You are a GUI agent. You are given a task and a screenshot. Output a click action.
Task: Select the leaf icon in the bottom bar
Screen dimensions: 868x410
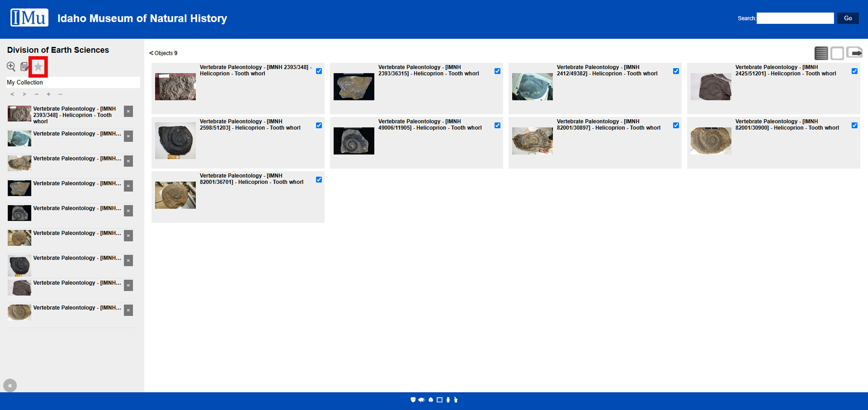(x=431, y=400)
